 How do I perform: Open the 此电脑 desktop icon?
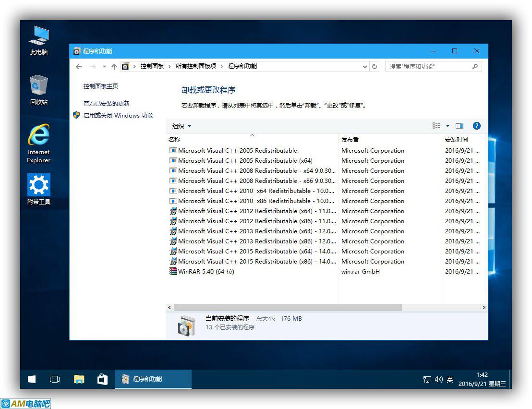[x=39, y=40]
